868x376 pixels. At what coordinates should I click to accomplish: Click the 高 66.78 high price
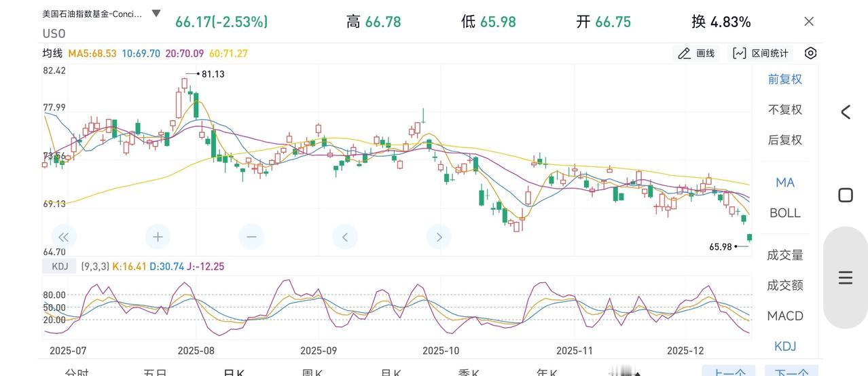pos(374,22)
